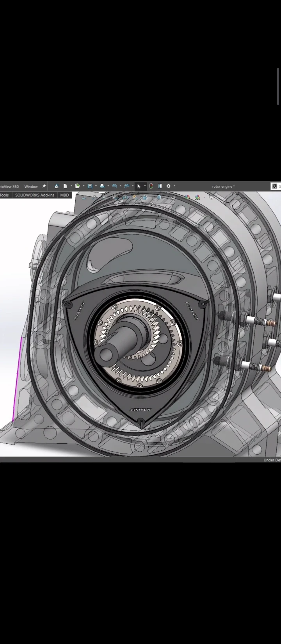Click the Undo arrow icon
The image size is (281, 644).
click(114, 186)
